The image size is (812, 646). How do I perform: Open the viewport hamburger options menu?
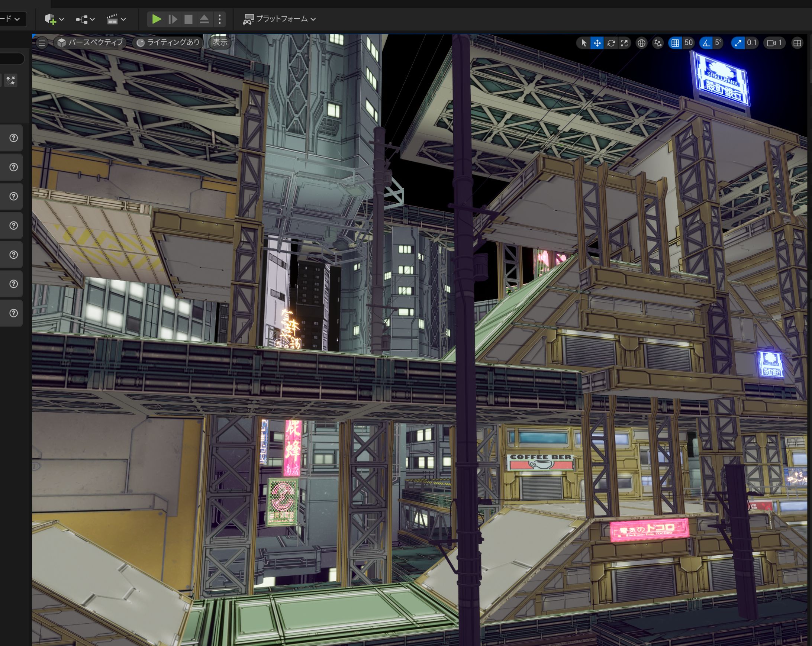coord(42,43)
